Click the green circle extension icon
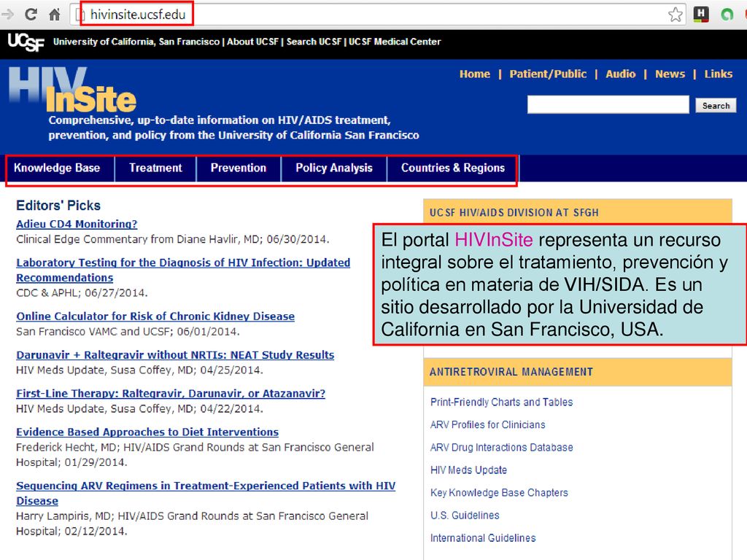 point(727,15)
